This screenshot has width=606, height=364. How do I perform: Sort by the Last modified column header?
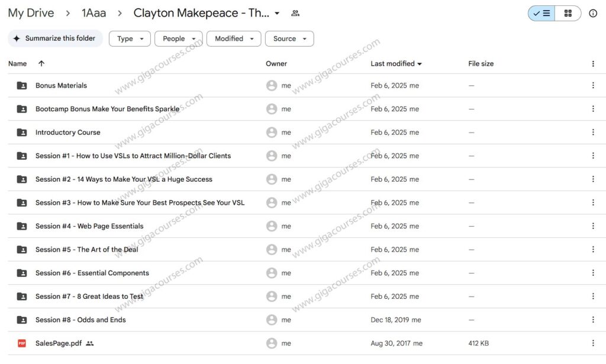click(x=393, y=63)
